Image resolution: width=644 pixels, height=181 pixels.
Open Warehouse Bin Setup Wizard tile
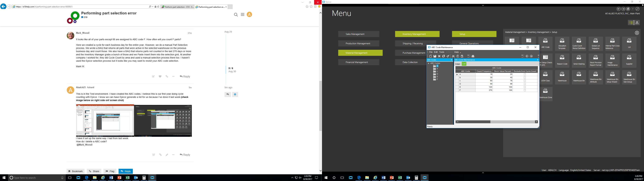tap(612, 77)
